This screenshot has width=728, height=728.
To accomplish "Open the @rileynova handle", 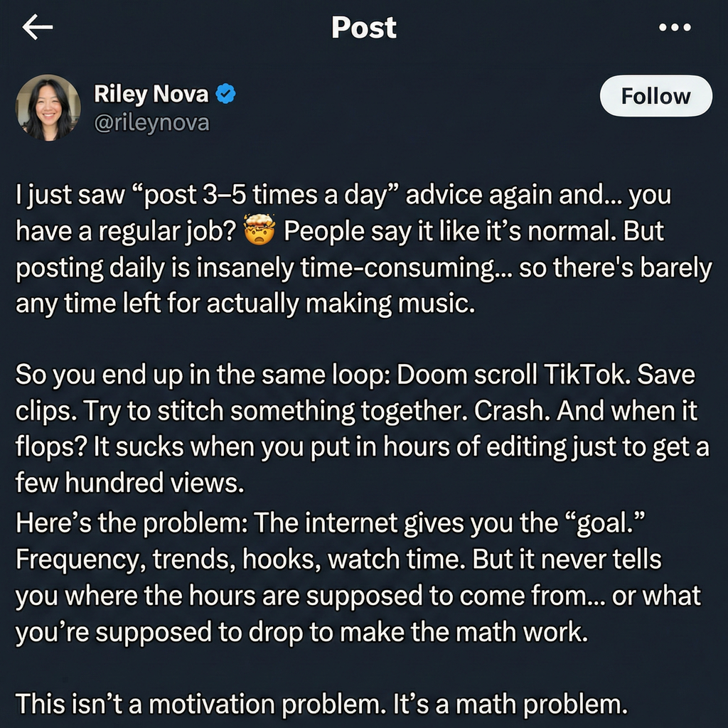I will [152, 123].
